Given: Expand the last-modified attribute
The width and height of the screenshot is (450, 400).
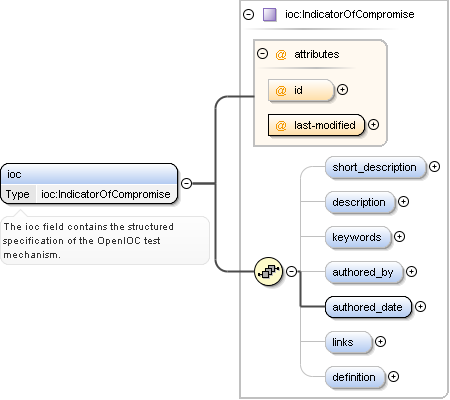Looking at the screenshot, I should pos(373,125).
